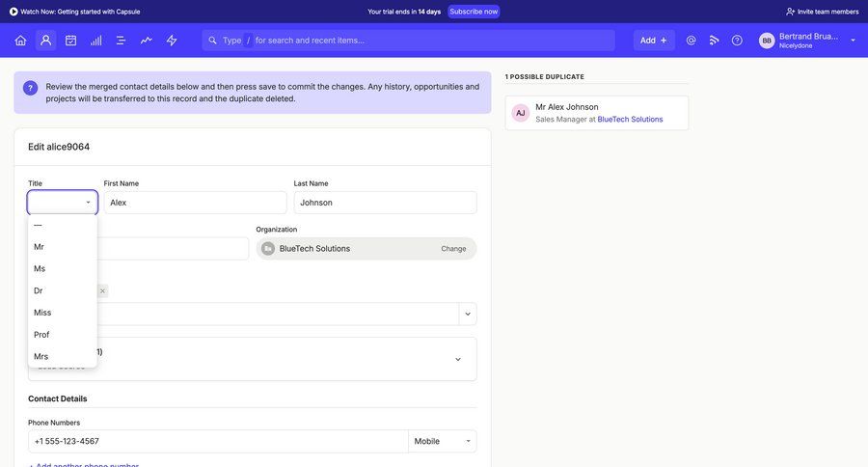Click the Subscribe now button
Viewport: 868px width, 467px height.
tap(474, 12)
